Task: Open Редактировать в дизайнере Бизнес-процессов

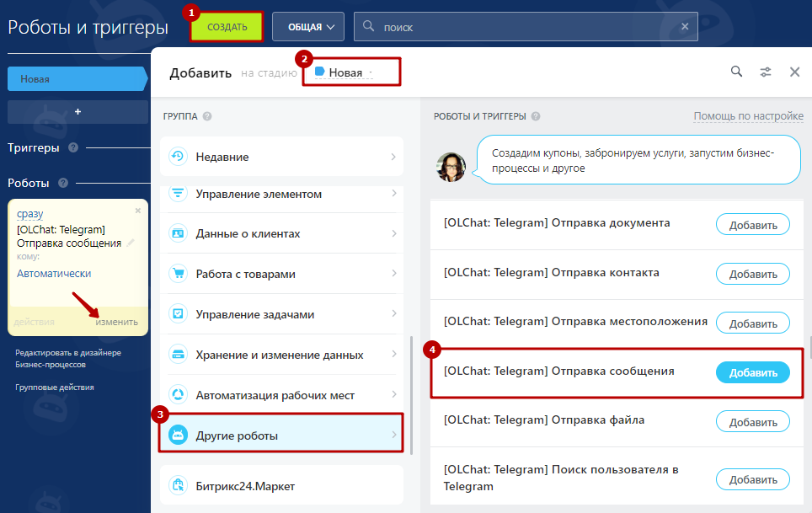Action: click(x=68, y=358)
